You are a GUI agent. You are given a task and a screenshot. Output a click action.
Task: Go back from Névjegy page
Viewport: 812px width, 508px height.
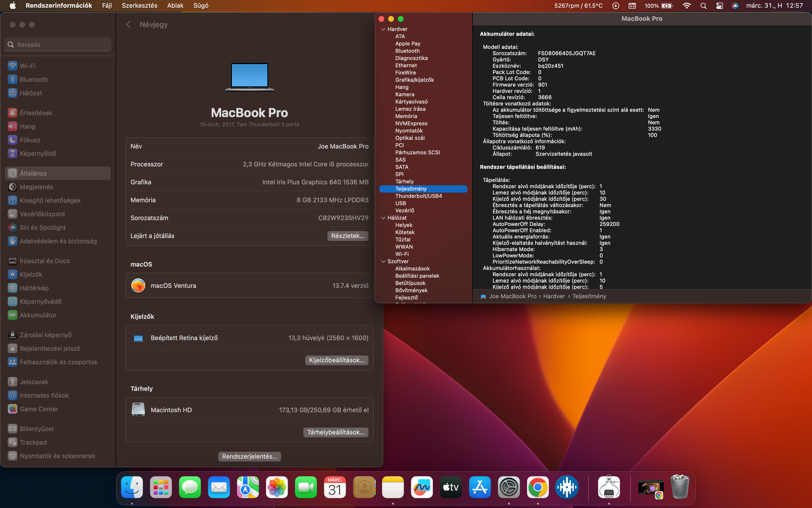tap(129, 24)
